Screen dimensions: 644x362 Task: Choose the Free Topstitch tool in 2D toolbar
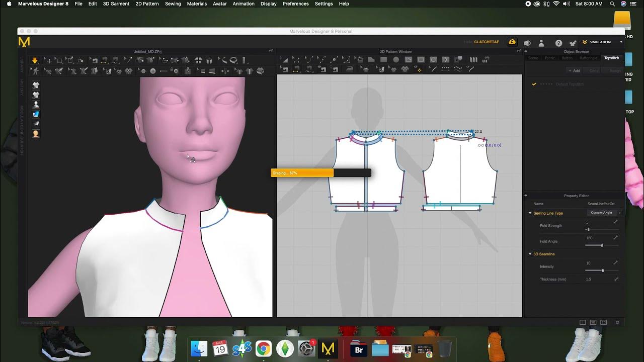458,69
